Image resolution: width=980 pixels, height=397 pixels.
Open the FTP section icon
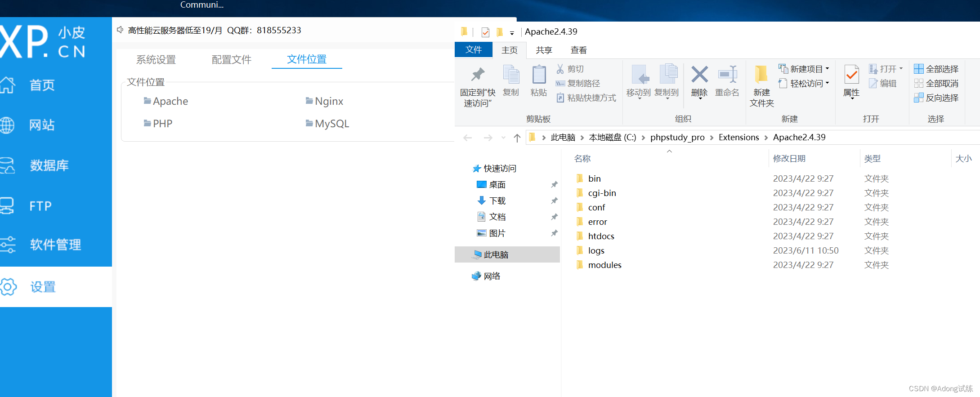[x=7, y=206]
